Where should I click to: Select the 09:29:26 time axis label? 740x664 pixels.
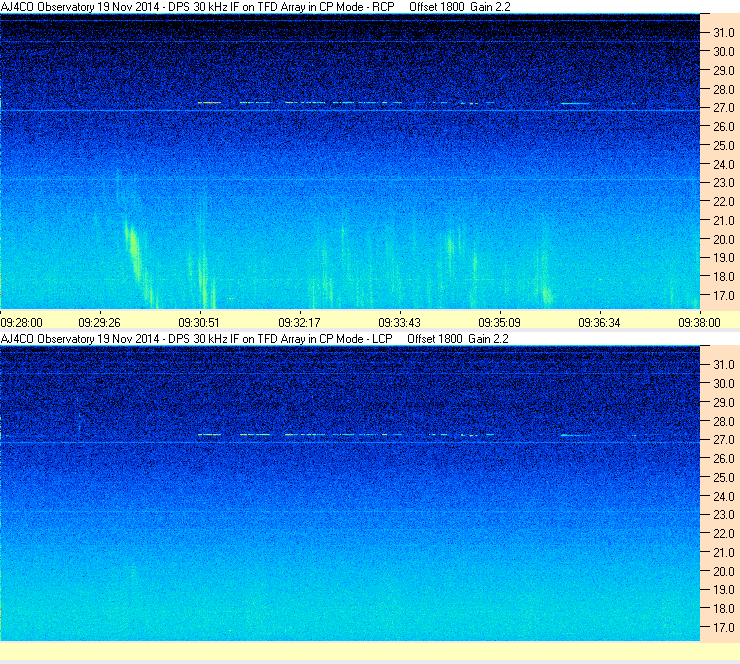[99, 323]
